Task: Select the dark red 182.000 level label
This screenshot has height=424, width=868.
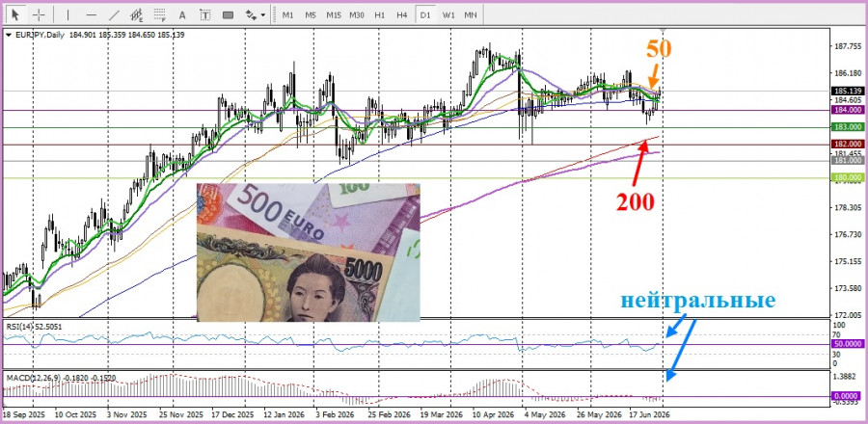Action: (x=847, y=144)
